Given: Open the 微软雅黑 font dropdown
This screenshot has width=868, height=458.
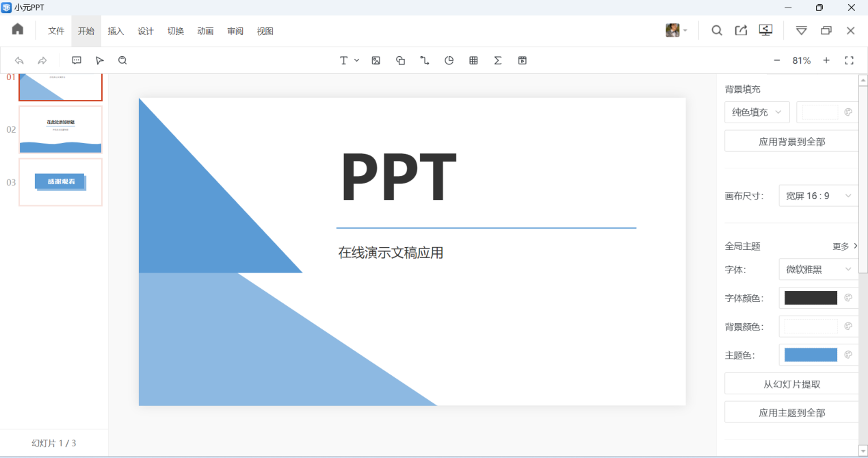Looking at the screenshot, I should tap(818, 270).
